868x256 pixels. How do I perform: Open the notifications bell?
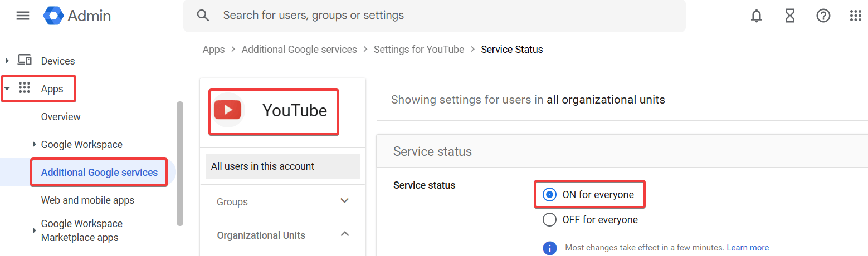click(x=757, y=16)
